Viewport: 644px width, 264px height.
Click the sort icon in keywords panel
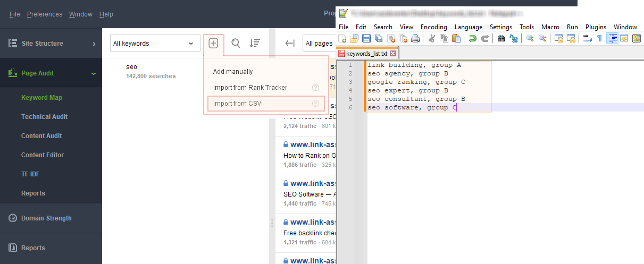255,43
